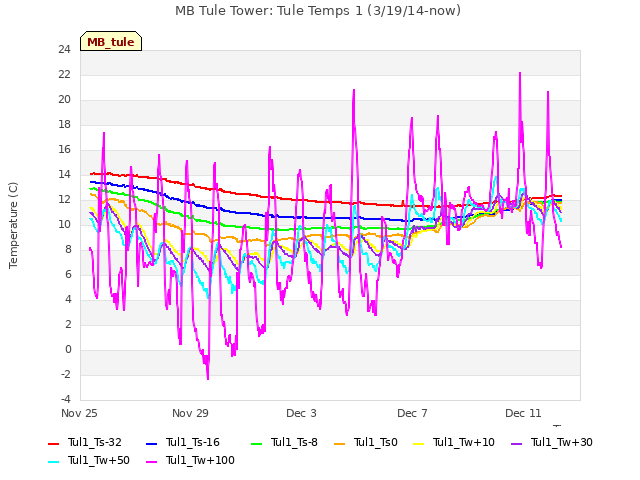
Task: Click the -4 y-axis tick label
Action: click(x=66, y=399)
